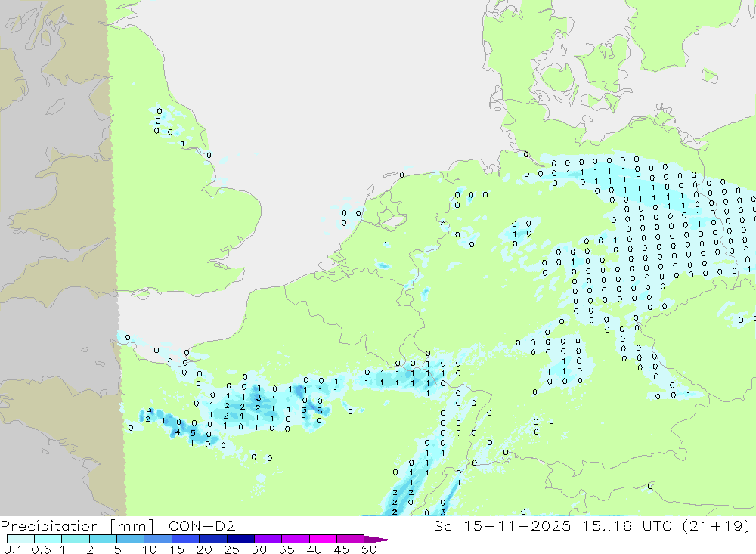Click the legend label '25'
Viewport: 756px width, 554px height.
click(231, 549)
